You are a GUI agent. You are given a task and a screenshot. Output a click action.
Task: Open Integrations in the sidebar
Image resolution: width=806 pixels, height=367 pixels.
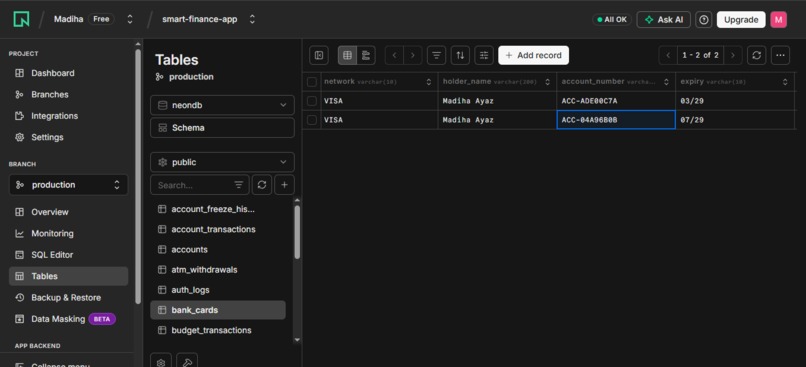coord(68,116)
